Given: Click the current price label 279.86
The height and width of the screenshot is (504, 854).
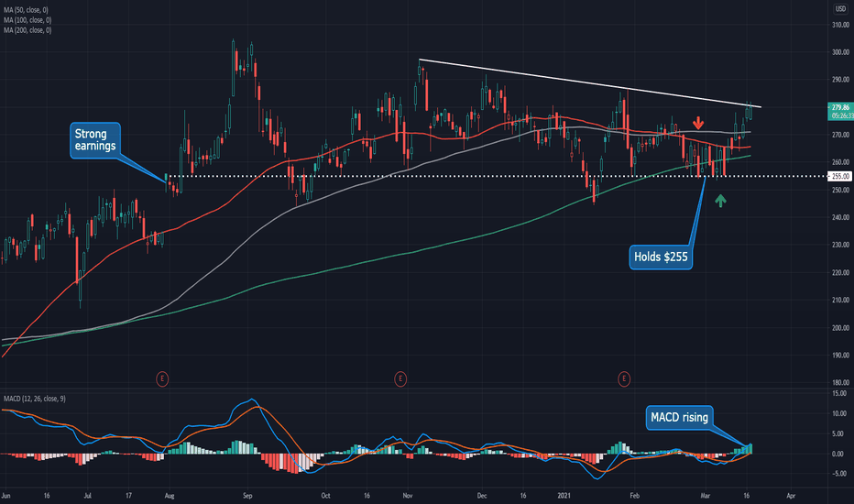Looking at the screenshot, I should (x=840, y=107).
